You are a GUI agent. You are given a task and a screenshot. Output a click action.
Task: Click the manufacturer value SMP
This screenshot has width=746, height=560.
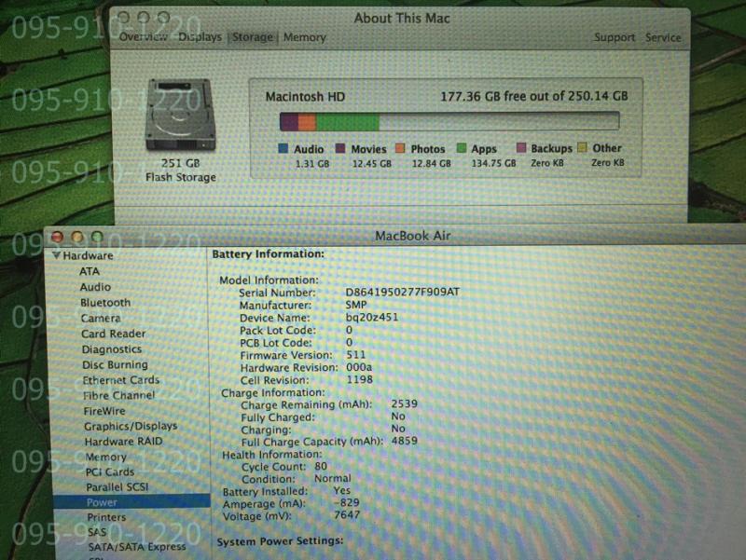pos(356,305)
